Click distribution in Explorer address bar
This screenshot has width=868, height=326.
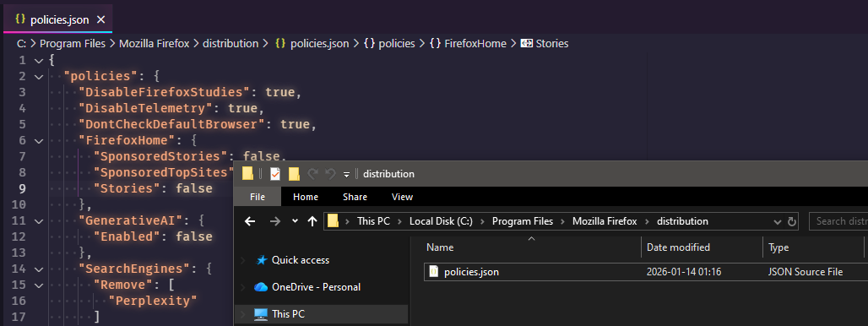682,221
